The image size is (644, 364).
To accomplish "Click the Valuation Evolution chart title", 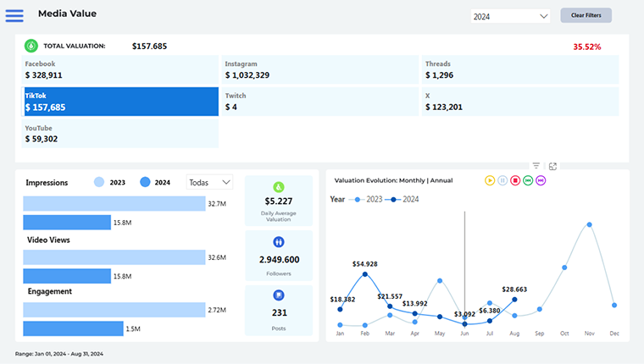I will 393,180.
